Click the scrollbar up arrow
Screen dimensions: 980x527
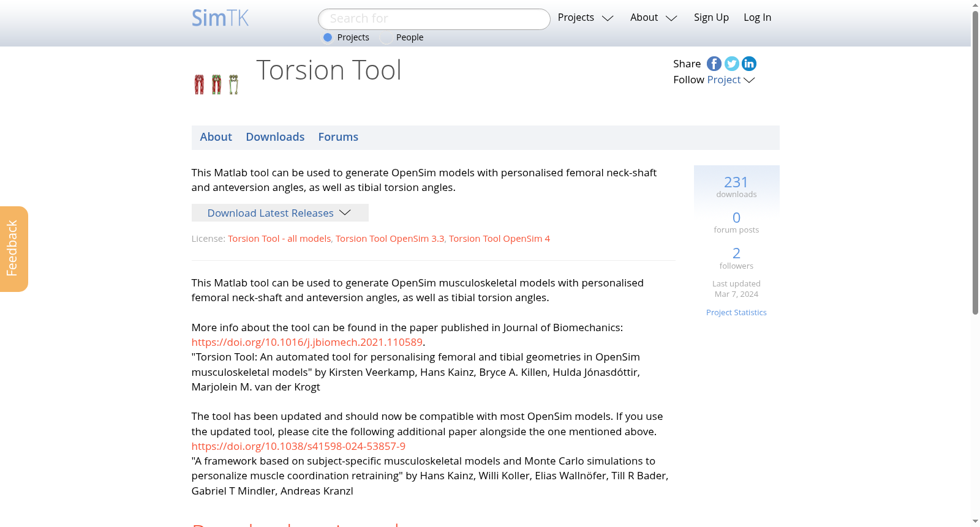(975, 5)
